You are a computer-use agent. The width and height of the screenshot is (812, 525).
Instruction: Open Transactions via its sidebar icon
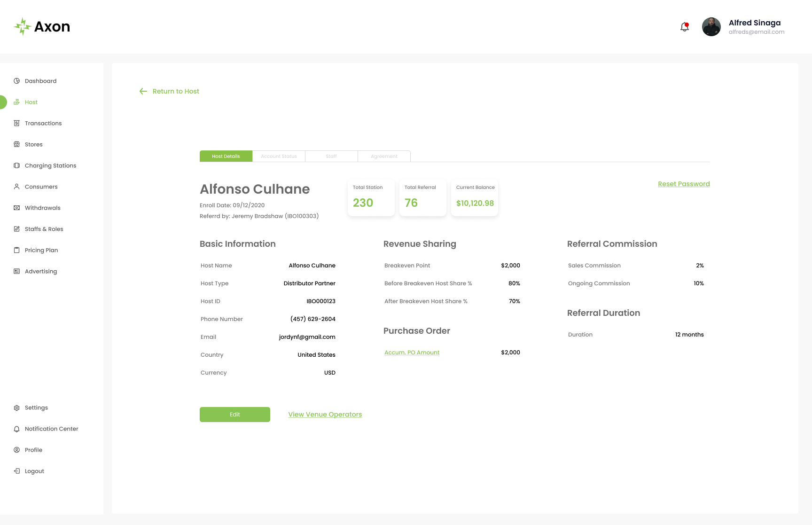(x=16, y=123)
